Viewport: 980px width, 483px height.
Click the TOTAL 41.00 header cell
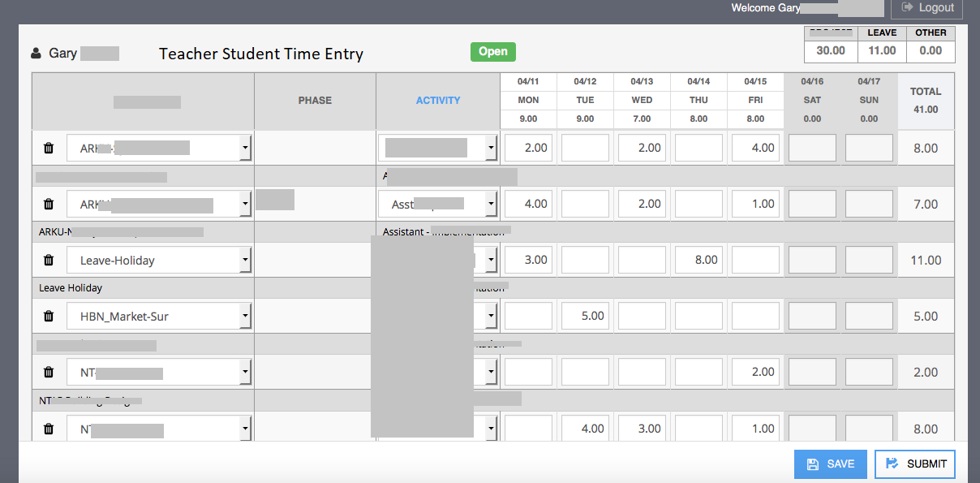click(926, 101)
